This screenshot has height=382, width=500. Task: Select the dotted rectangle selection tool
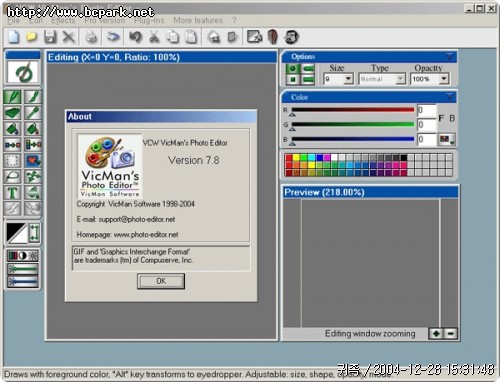coord(12,161)
